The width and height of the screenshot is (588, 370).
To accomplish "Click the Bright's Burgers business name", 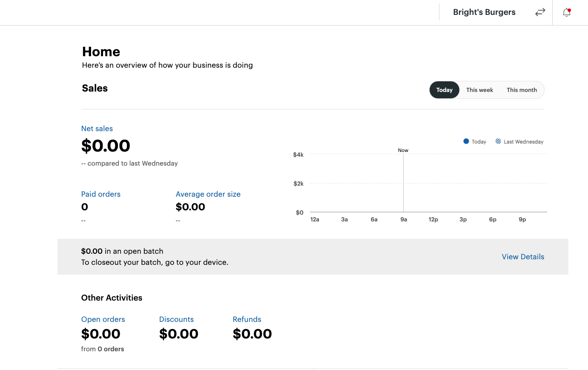I will click(x=484, y=12).
